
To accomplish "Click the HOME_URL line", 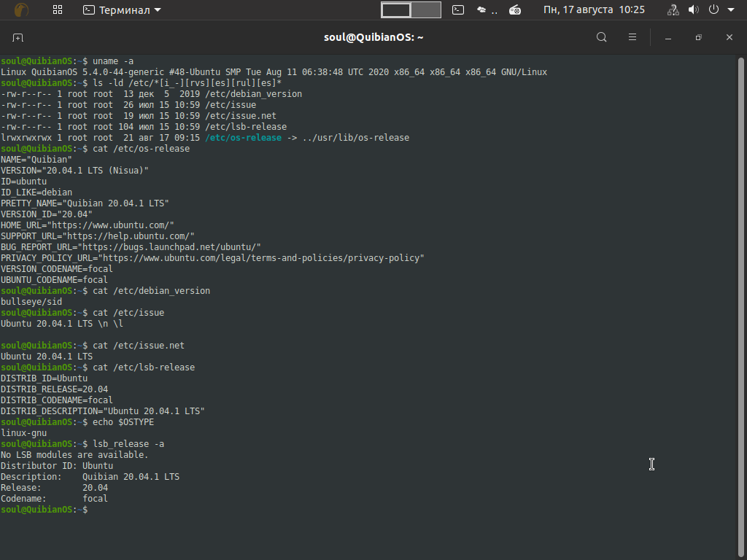I will pos(88,225).
